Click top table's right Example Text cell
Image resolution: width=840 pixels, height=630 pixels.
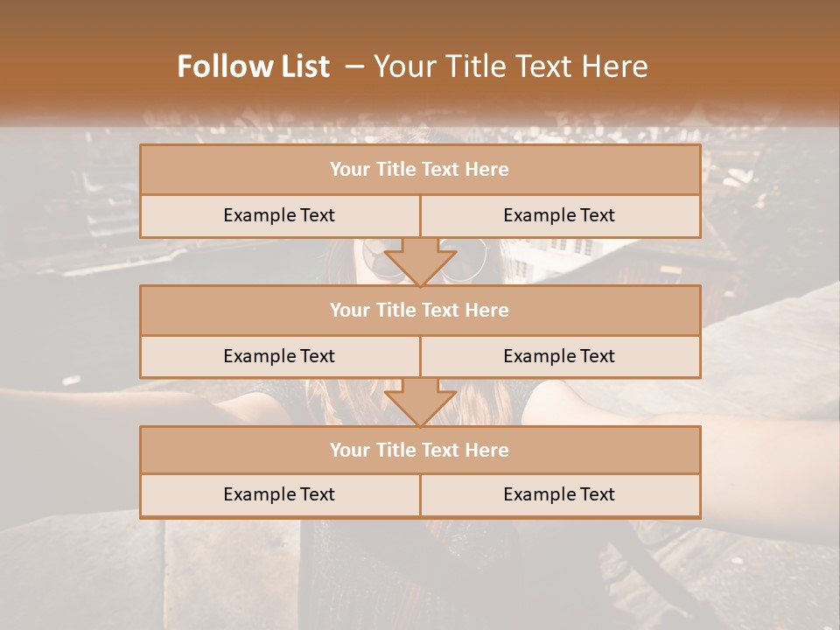click(x=559, y=216)
